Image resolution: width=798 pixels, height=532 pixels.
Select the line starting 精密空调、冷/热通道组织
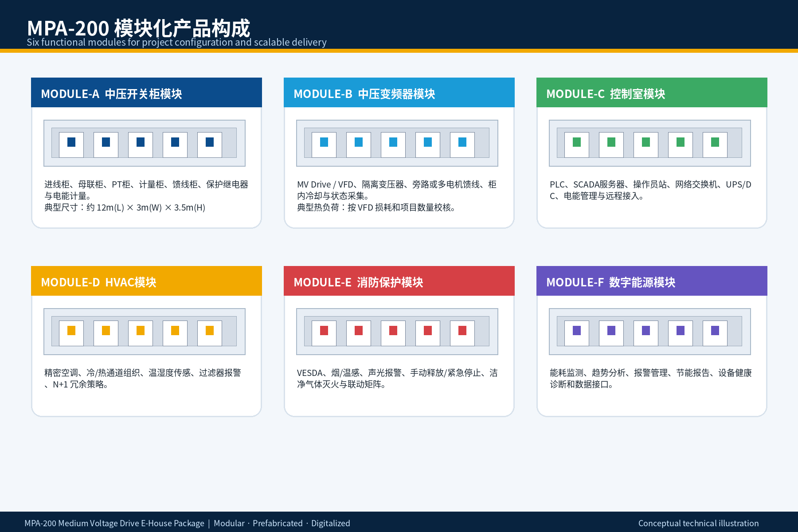pos(143,373)
